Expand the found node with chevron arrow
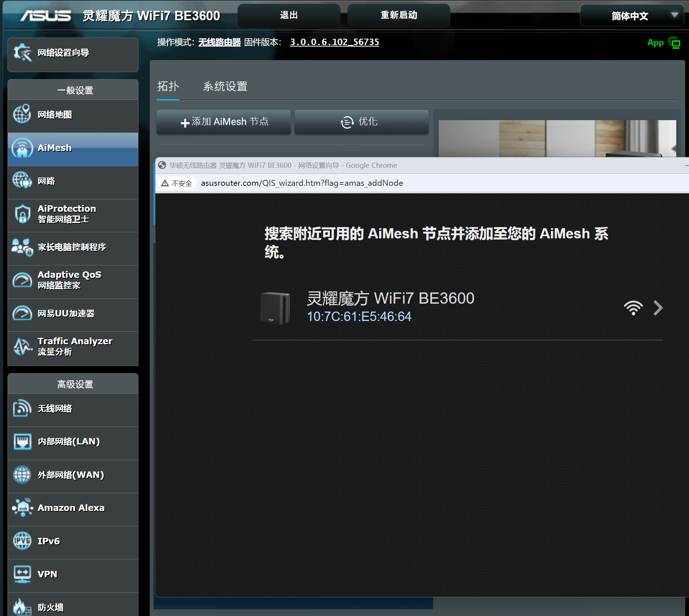The width and height of the screenshot is (689, 616). pos(657,308)
